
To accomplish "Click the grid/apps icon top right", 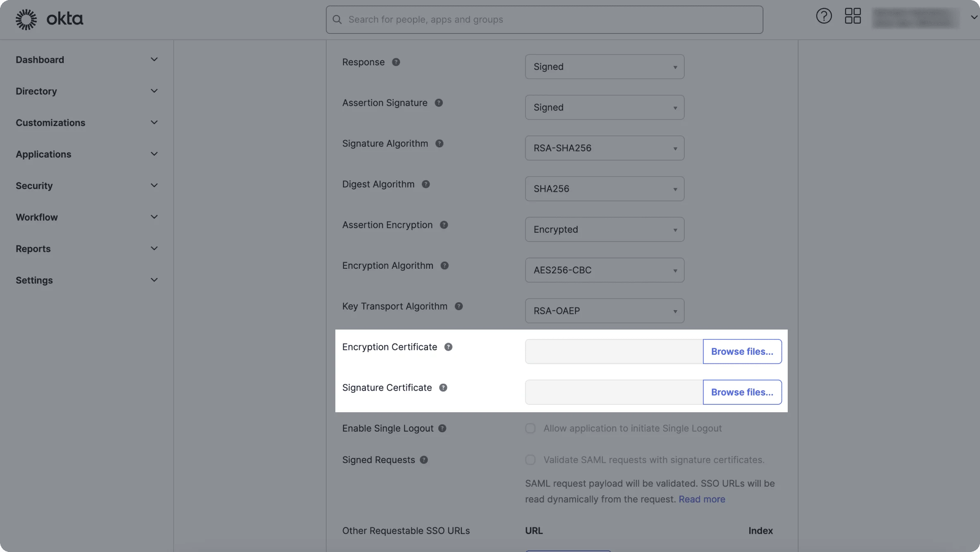I will [x=852, y=19].
